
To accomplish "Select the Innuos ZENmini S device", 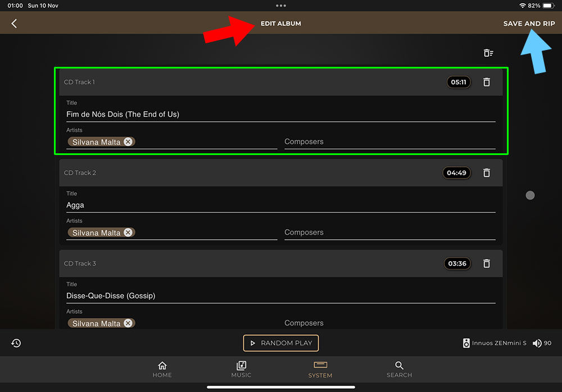I will 495,343.
